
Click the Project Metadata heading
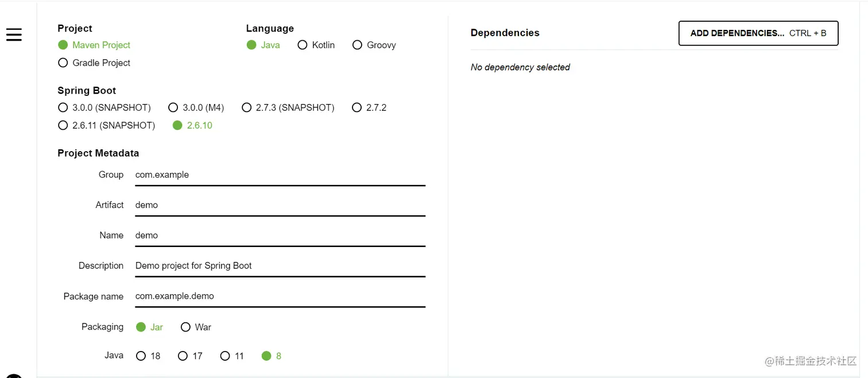[98, 153]
